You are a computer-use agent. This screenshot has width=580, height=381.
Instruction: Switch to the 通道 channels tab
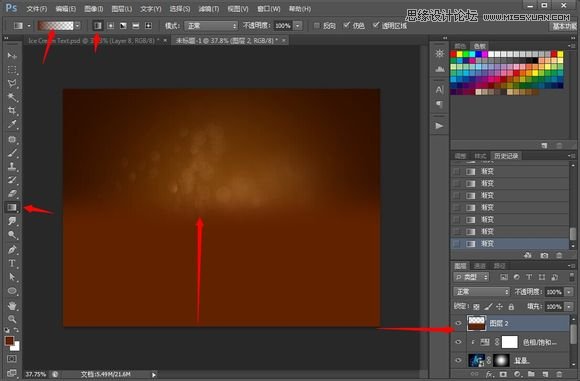pos(480,266)
